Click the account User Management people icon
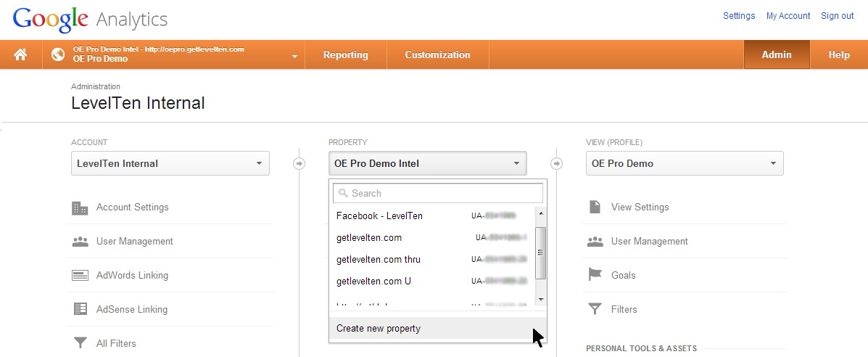 [x=80, y=242]
